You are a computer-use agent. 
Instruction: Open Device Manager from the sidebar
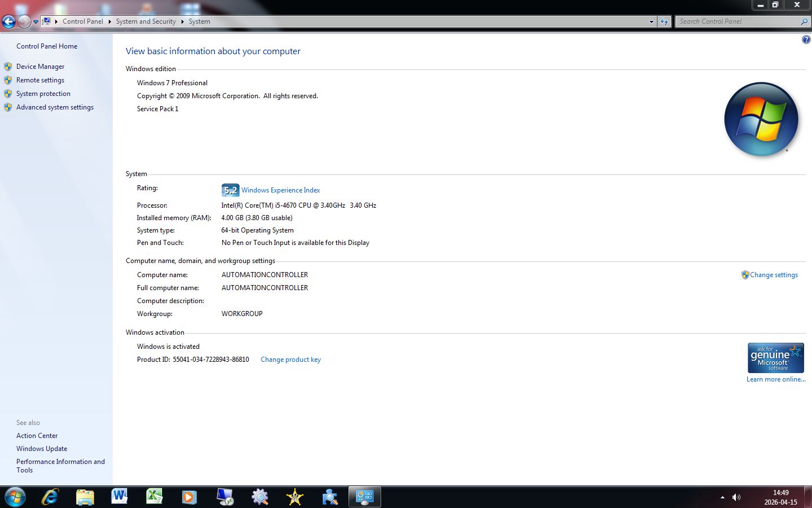(40, 66)
